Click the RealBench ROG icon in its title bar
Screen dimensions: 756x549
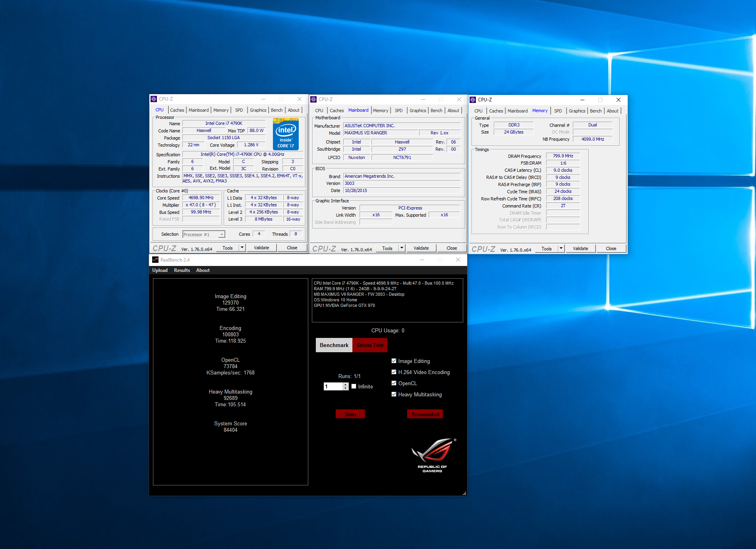pyautogui.click(x=155, y=260)
